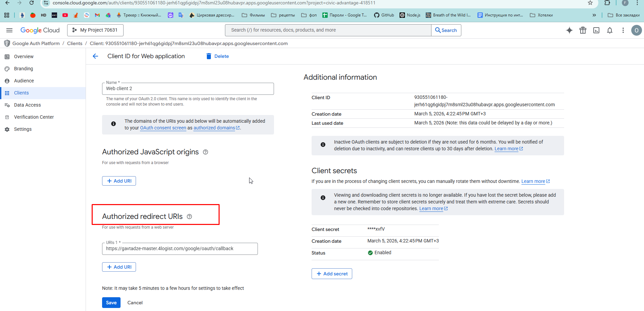644x311 pixels.
Task: Click the Add secret button
Action: click(x=332, y=274)
